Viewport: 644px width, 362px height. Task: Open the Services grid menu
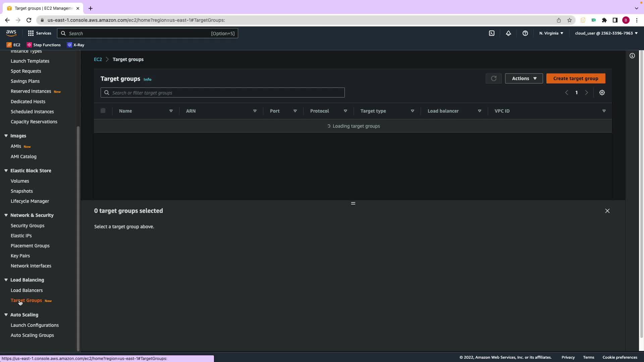point(40,33)
